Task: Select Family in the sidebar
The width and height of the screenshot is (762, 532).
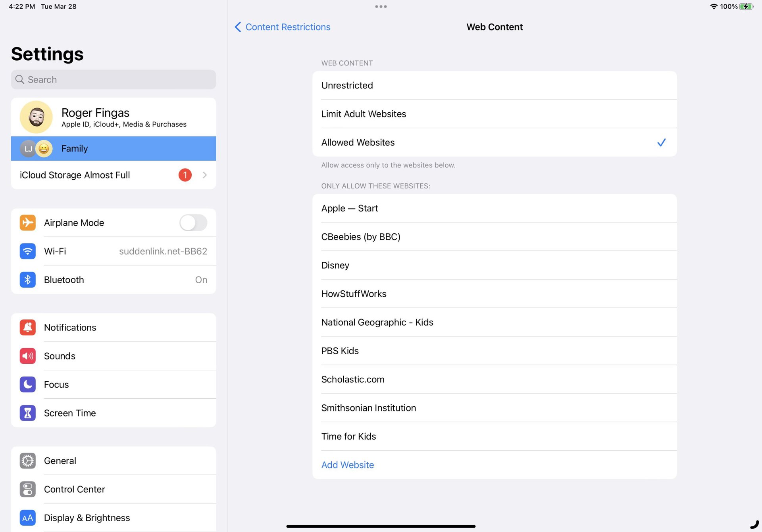Action: (x=113, y=148)
